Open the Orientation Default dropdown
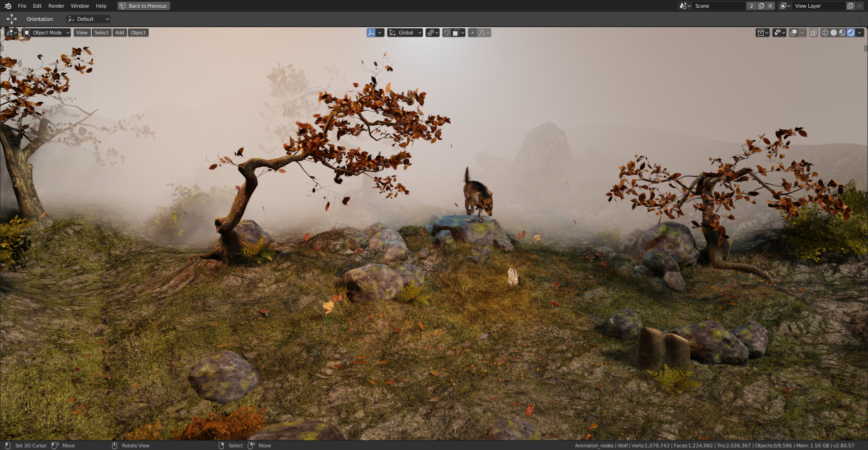 (x=88, y=19)
